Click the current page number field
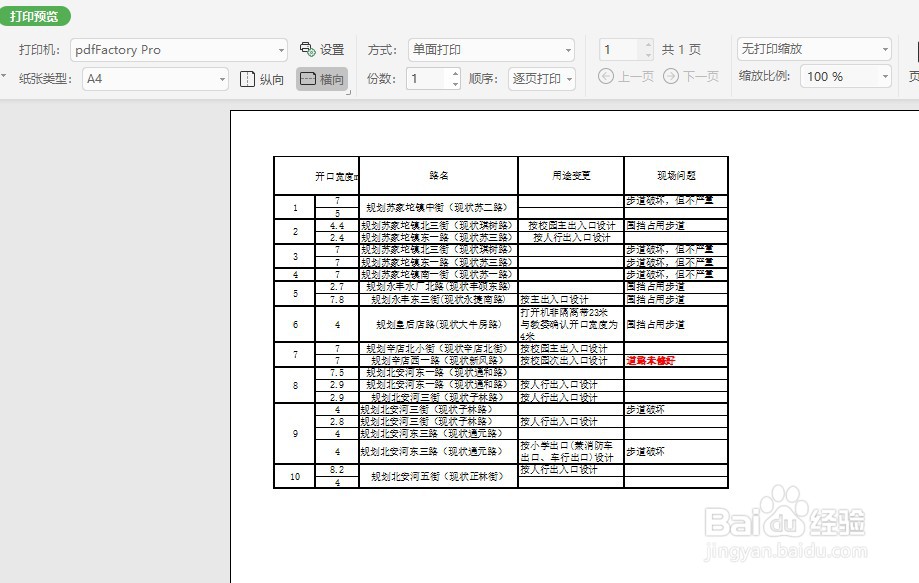 (617, 47)
